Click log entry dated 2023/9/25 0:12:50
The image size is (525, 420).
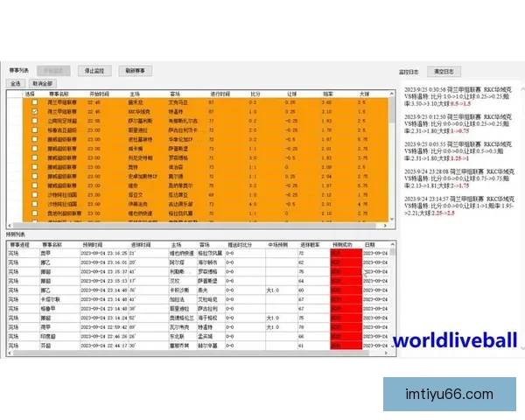coord(458,124)
